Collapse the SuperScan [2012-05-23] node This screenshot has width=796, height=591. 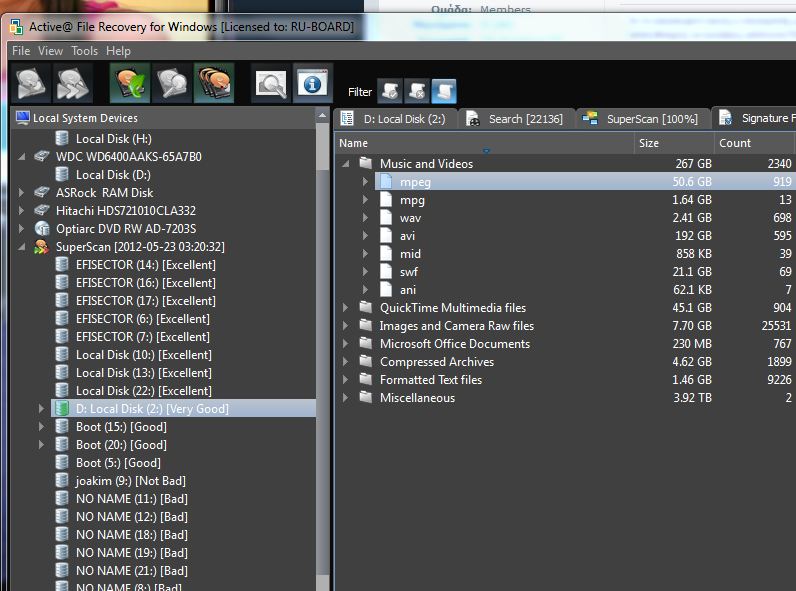point(21,247)
